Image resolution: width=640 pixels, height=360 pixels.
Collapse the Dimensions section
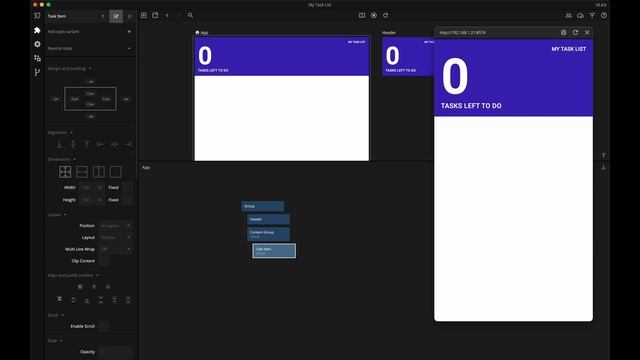click(74, 159)
